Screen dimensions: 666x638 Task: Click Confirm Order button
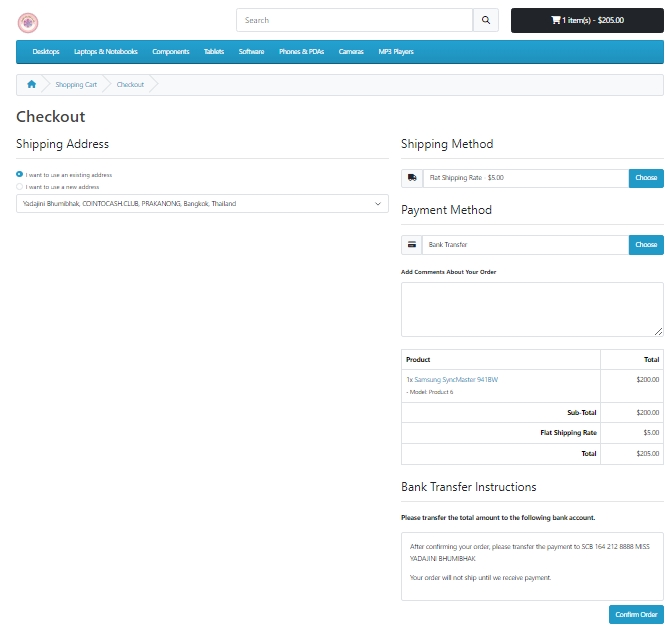(636, 614)
